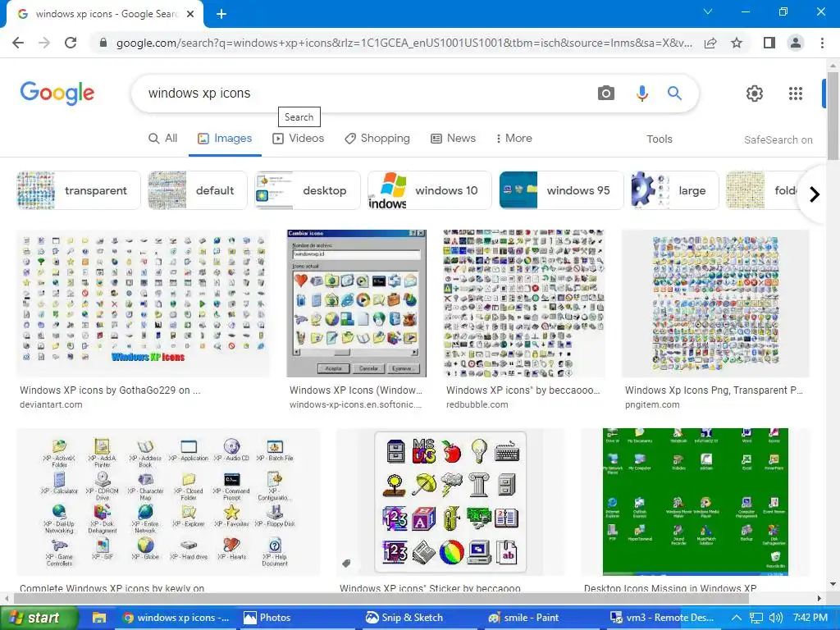Switch to the Videos tab
This screenshot has width=840, height=630.
[299, 138]
